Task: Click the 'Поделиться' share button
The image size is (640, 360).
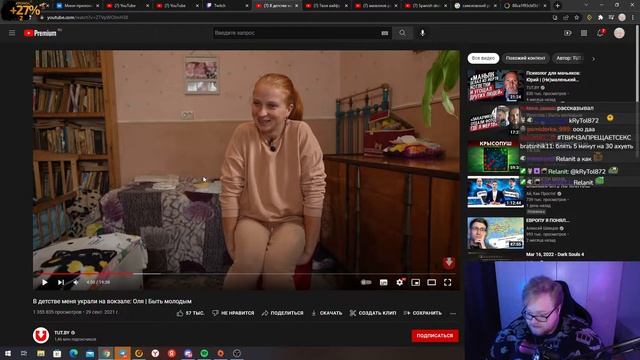Action: pyautogui.click(x=282, y=313)
